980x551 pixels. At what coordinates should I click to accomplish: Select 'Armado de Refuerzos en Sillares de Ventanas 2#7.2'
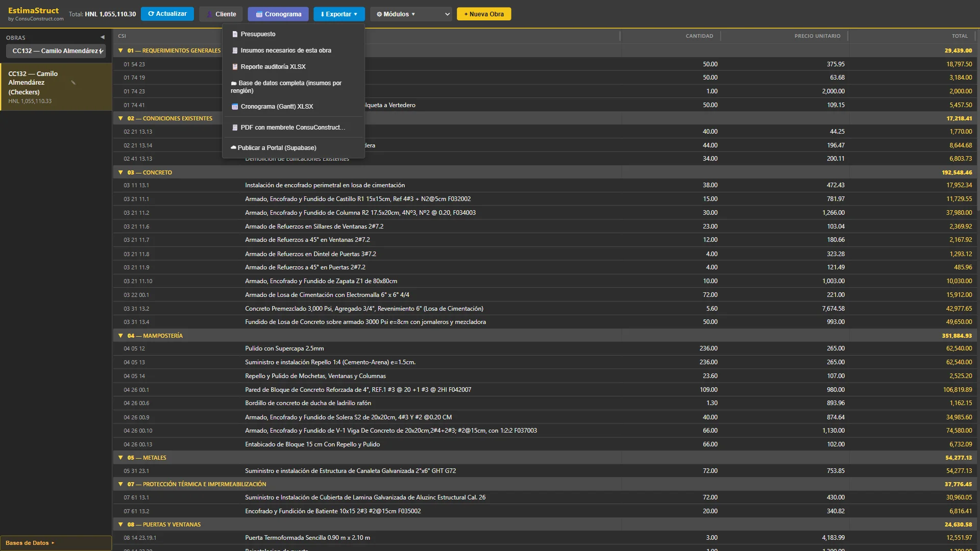pyautogui.click(x=544, y=227)
